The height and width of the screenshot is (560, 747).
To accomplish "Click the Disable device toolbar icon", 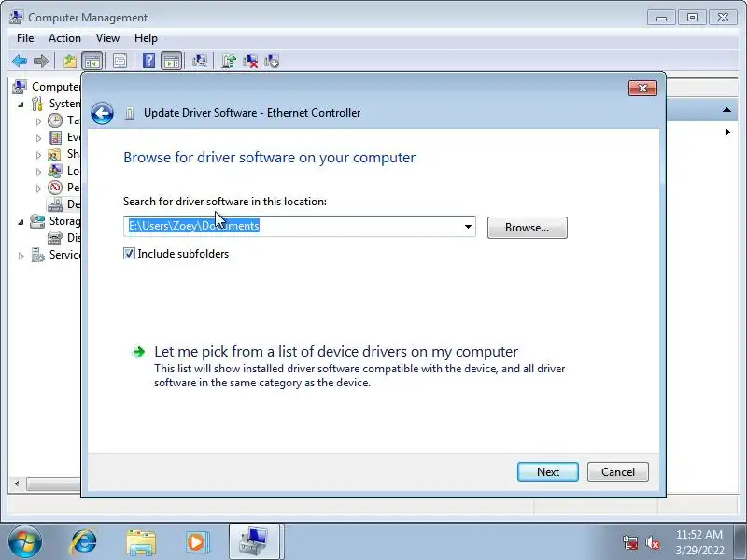I will tap(272, 61).
